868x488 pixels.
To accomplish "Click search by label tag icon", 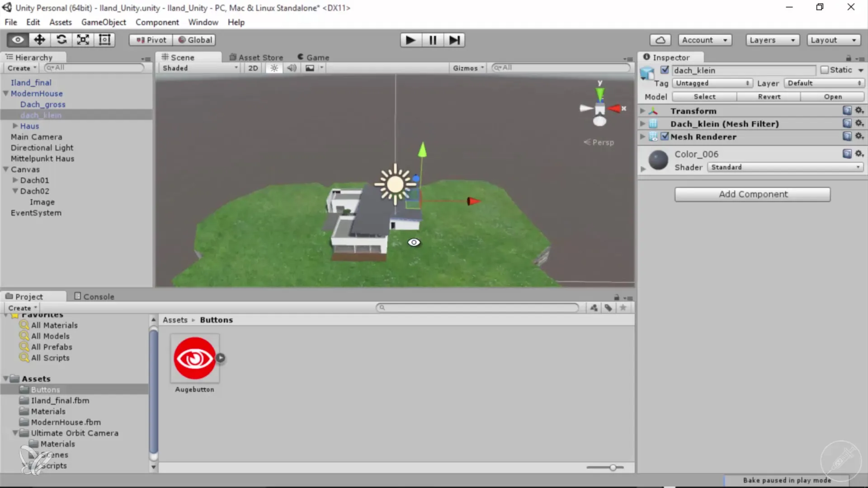I will click(609, 308).
